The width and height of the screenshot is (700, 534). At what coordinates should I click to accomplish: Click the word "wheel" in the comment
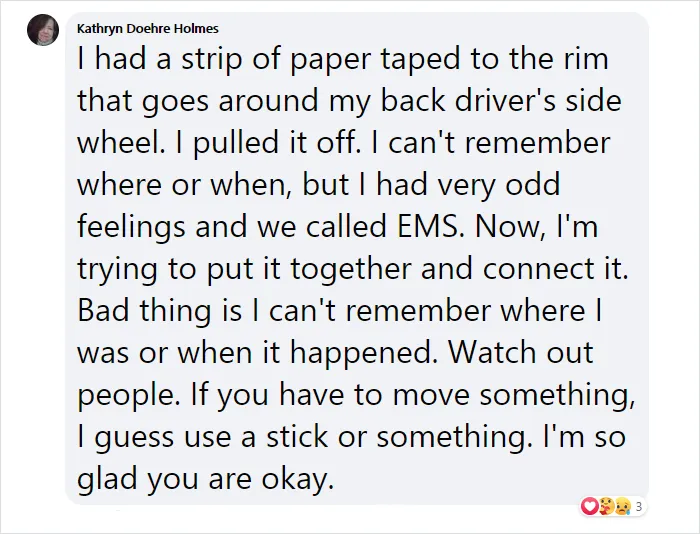click(118, 142)
